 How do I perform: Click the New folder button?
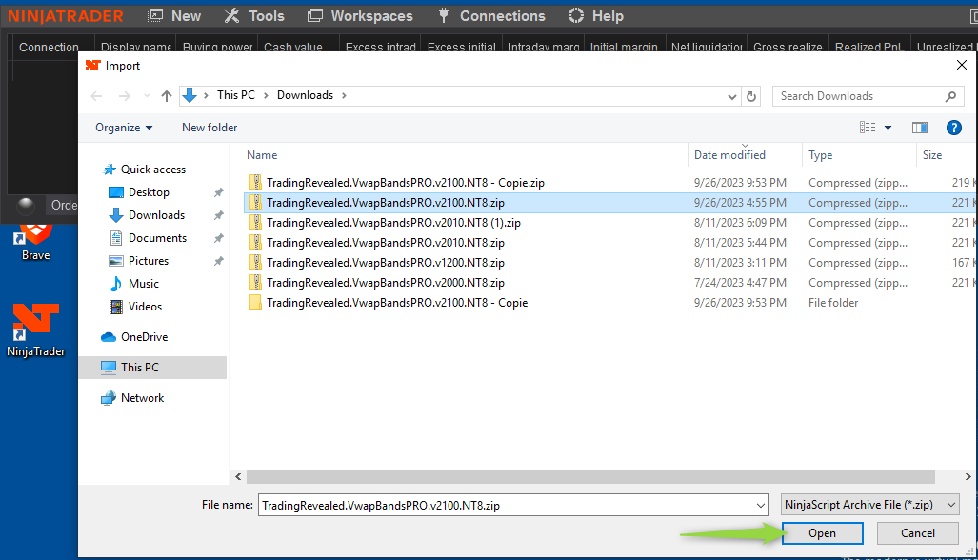210,128
